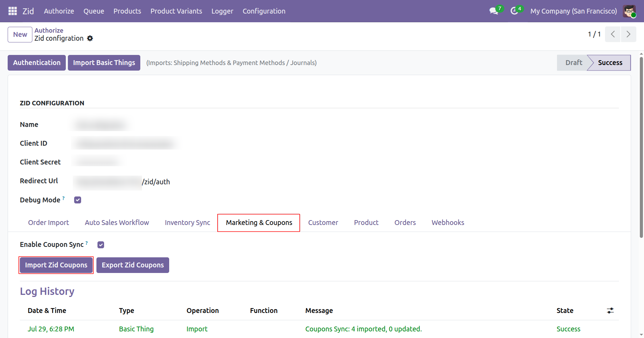This screenshot has width=644, height=338.
Task: Click the Redirect Url field
Action: pyautogui.click(x=122, y=182)
